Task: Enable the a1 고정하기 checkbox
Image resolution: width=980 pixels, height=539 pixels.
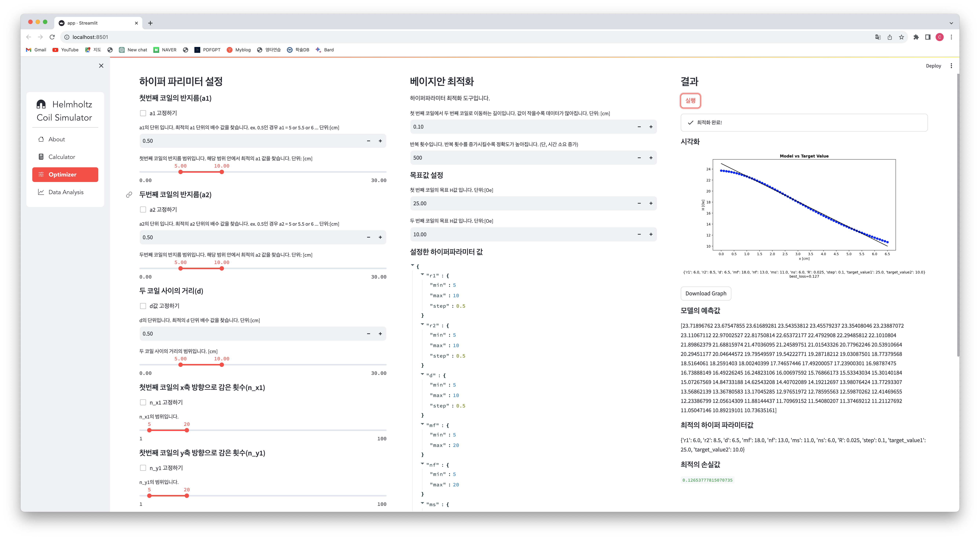Action: tap(143, 113)
